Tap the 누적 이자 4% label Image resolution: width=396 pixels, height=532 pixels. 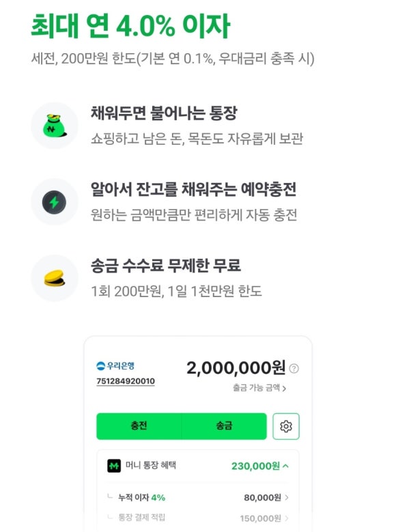pyautogui.click(x=141, y=498)
